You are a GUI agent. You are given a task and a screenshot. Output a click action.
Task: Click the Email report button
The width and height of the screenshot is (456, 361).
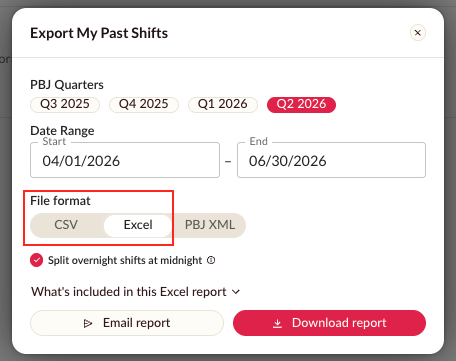[x=127, y=323]
